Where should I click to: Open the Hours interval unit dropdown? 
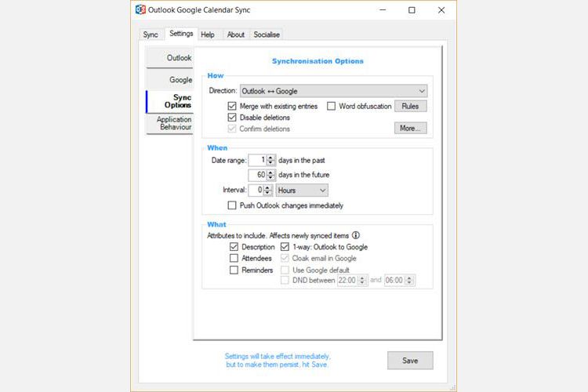(x=302, y=191)
